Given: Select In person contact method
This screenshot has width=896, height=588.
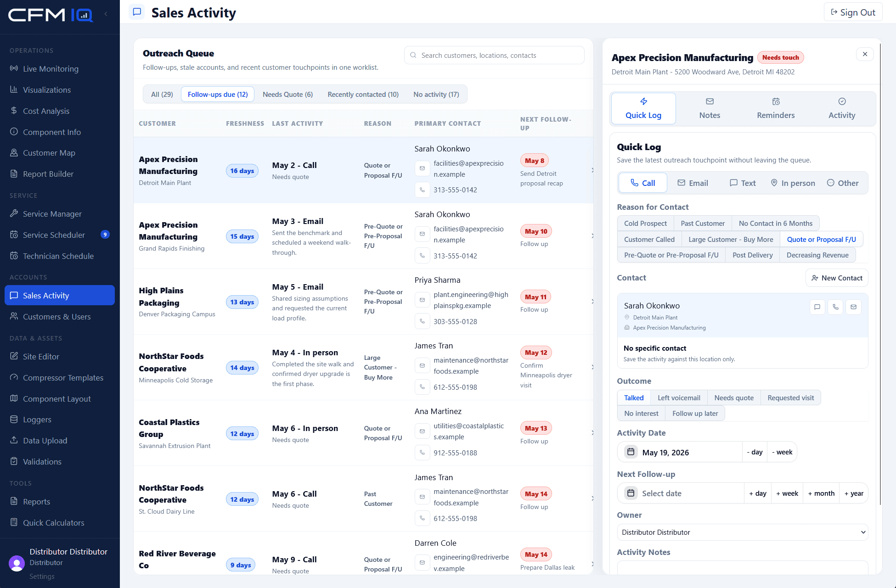Looking at the screenshot, I should 793,183.
